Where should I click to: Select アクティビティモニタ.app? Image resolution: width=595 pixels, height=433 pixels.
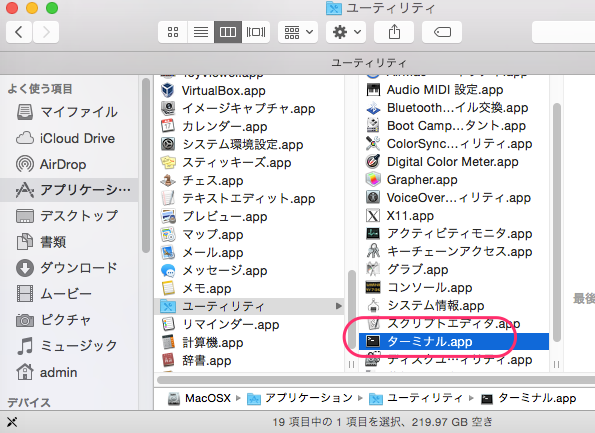coord(454,234)
